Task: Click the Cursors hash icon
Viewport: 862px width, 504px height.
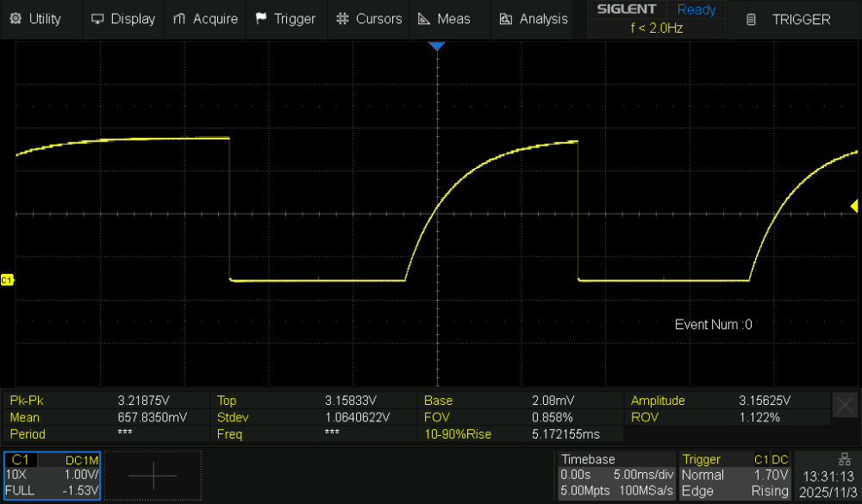Action: [343, 19]
